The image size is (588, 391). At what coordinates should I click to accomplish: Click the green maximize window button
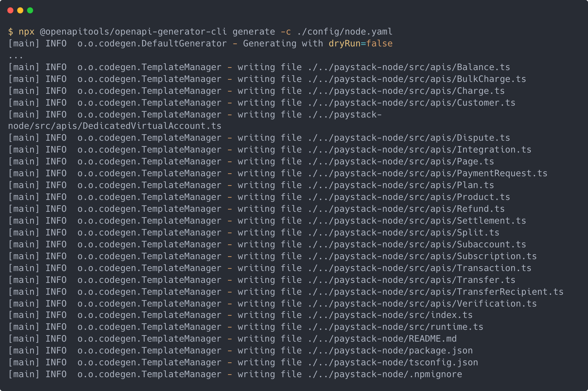point(30,10)
